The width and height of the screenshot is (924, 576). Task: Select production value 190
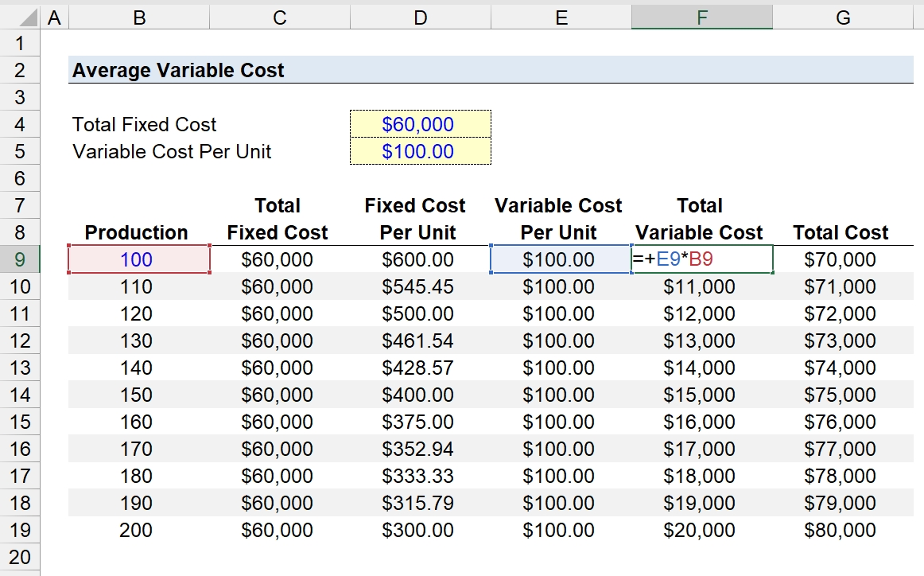139,503
